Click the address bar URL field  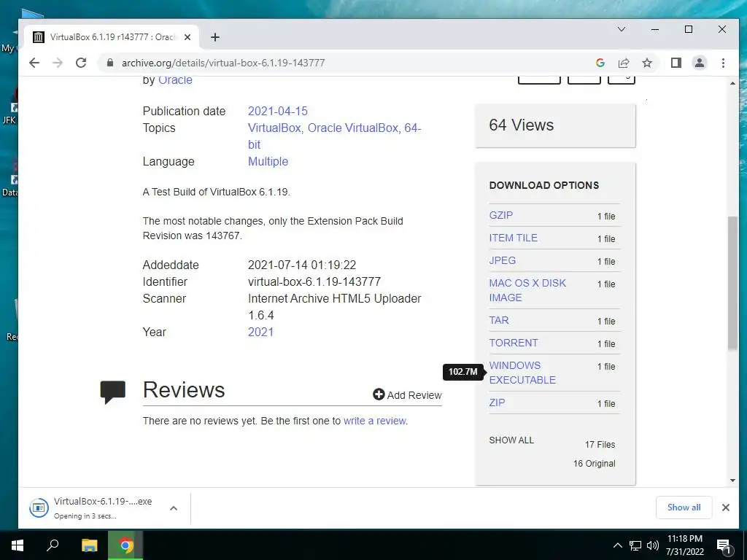click(x=223, y=63)
